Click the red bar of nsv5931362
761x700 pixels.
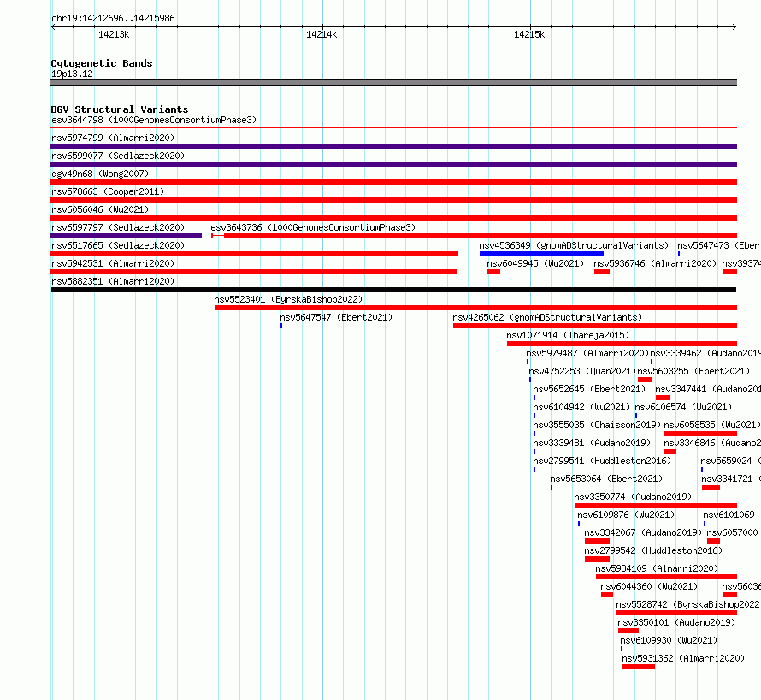[639, 667]
